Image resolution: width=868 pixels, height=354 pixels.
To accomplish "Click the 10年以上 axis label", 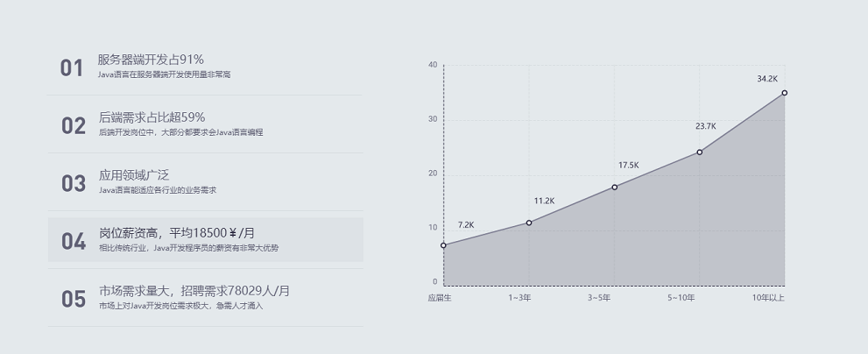I will coord(768,298).
